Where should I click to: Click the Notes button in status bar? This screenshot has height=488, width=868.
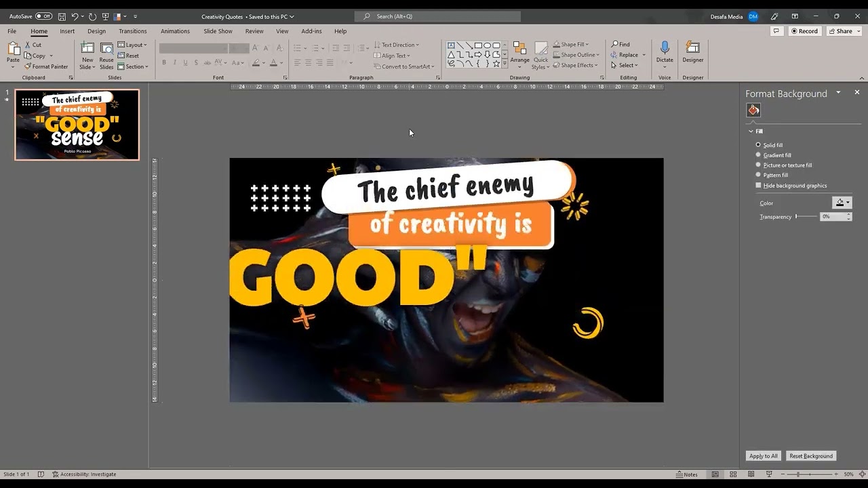click(687, 474)
